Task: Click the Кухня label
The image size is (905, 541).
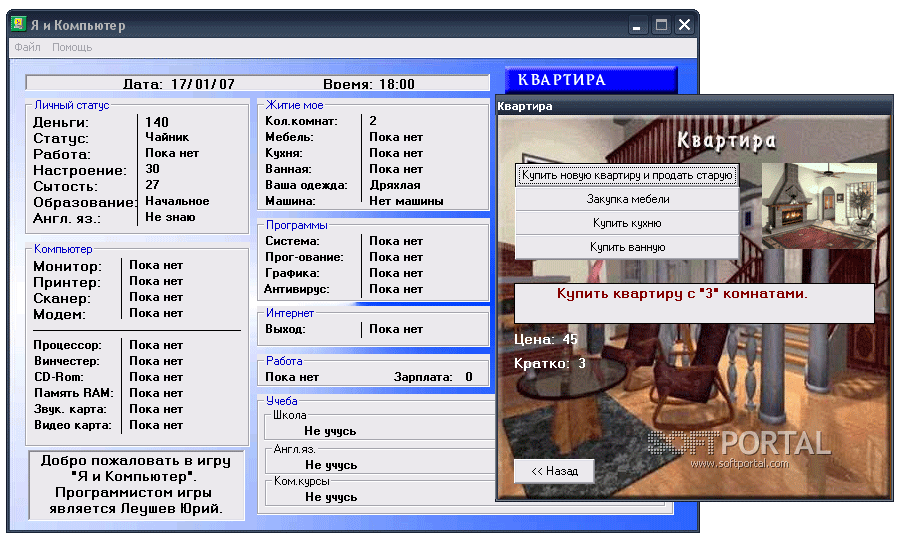Action: click(283, 154)
